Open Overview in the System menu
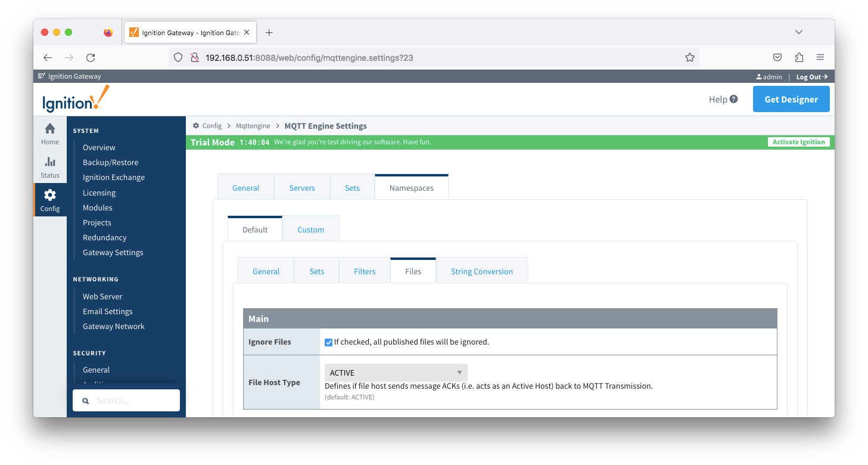 pos(99,147)
